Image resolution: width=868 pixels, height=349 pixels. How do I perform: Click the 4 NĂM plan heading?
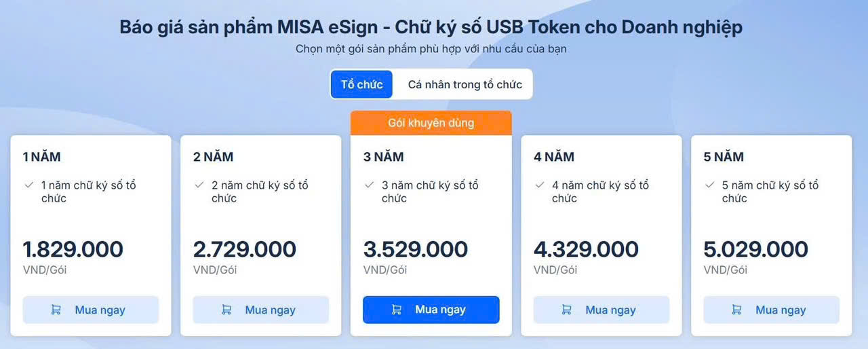click(554, 157)
